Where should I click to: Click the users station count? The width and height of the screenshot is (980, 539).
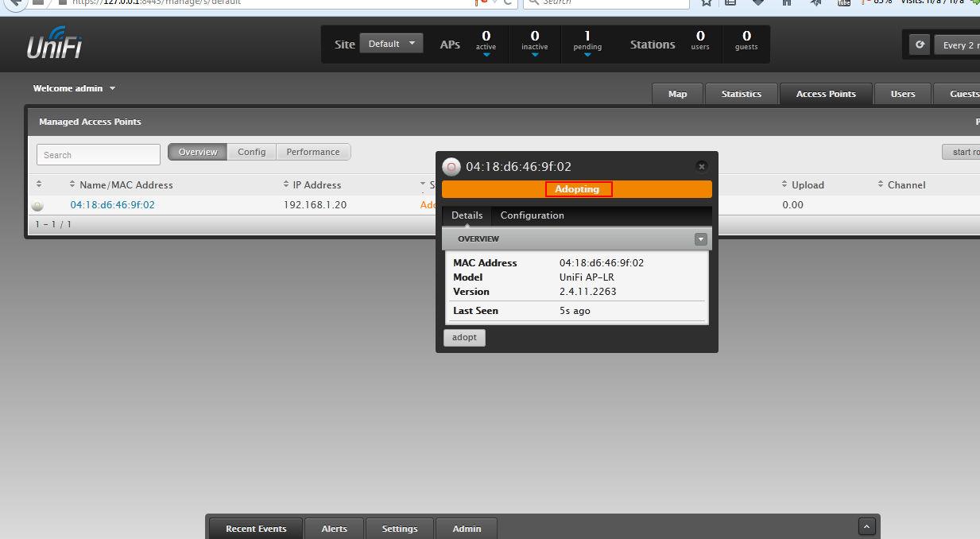700,40
